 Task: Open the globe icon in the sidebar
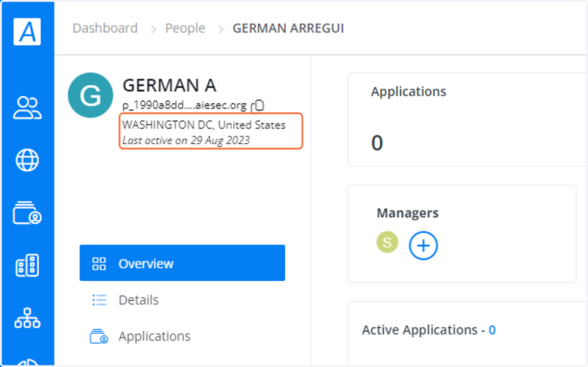click(27, 160)
